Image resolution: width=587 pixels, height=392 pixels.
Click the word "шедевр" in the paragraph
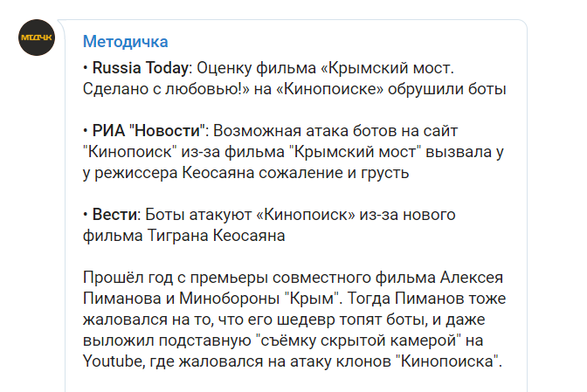[x=306, y=320]
